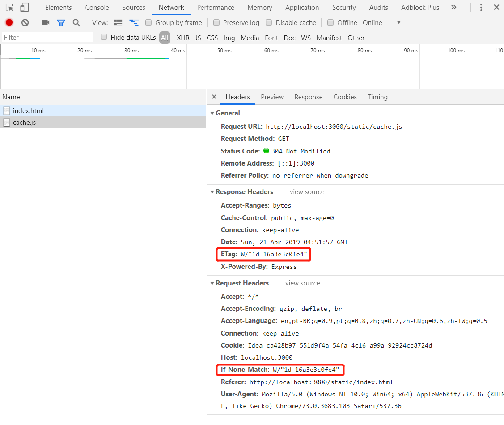
Task: Click the If-None-Match header value
Action: point(306,370)
